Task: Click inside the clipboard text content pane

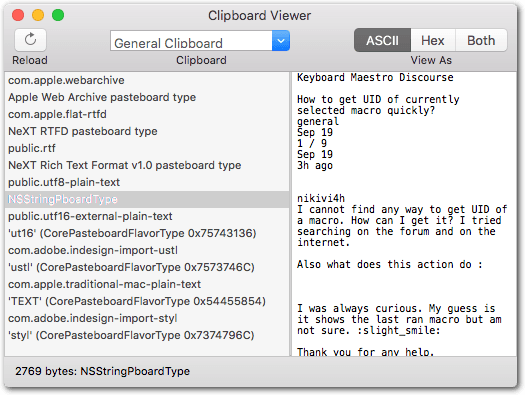Action: click(404, 214)
